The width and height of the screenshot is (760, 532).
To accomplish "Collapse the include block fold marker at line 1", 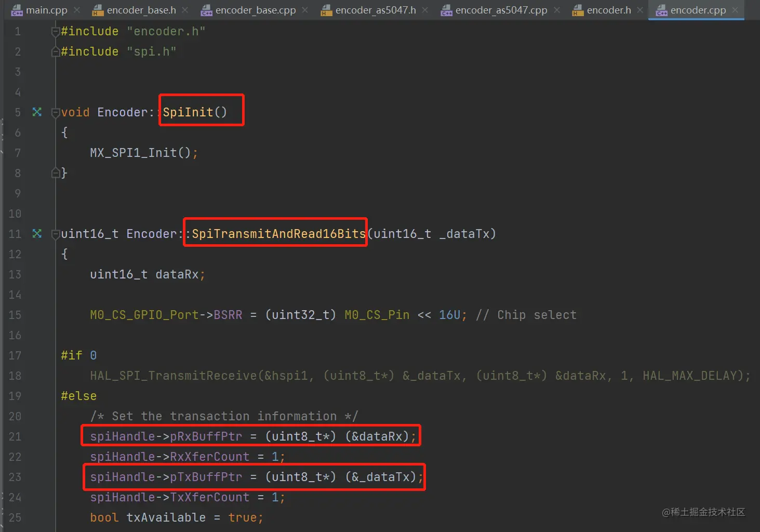I will (x=56, y=32).
